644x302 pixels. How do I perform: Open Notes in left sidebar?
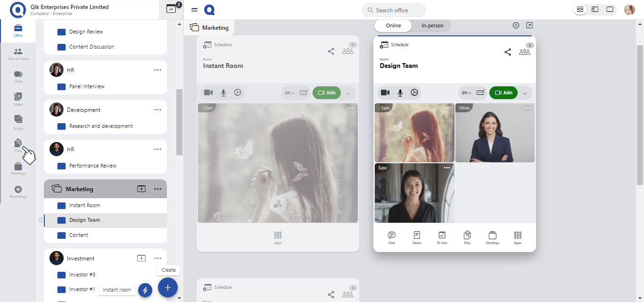pos(18,99)
